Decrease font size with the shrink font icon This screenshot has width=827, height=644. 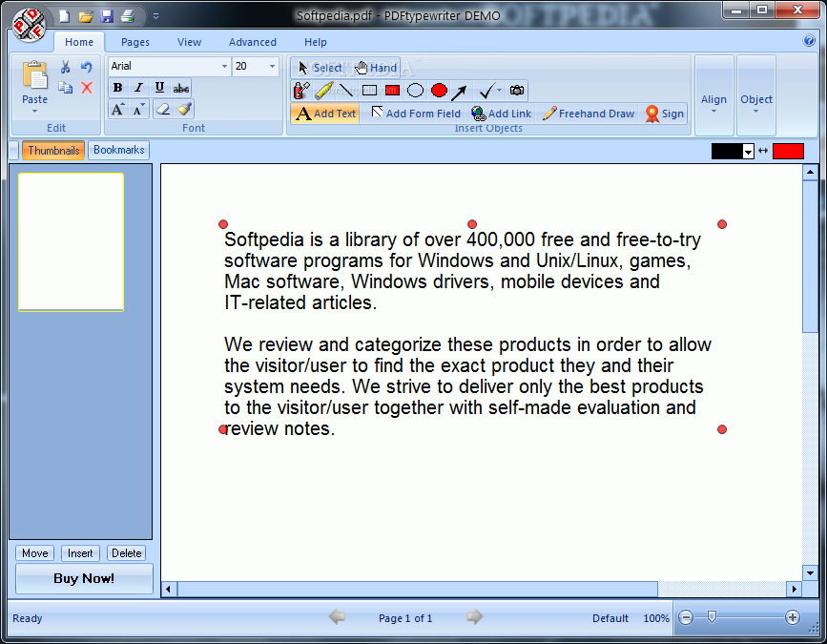138,109
